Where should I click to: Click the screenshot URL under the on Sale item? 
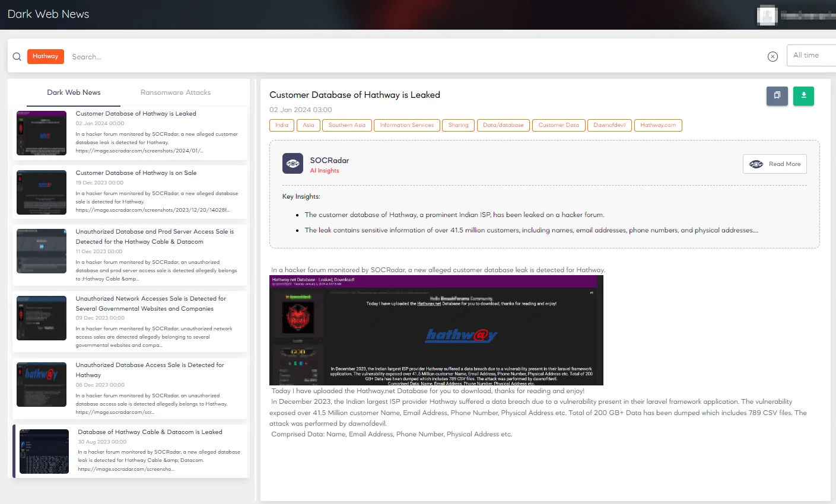(x=152, y=210)
